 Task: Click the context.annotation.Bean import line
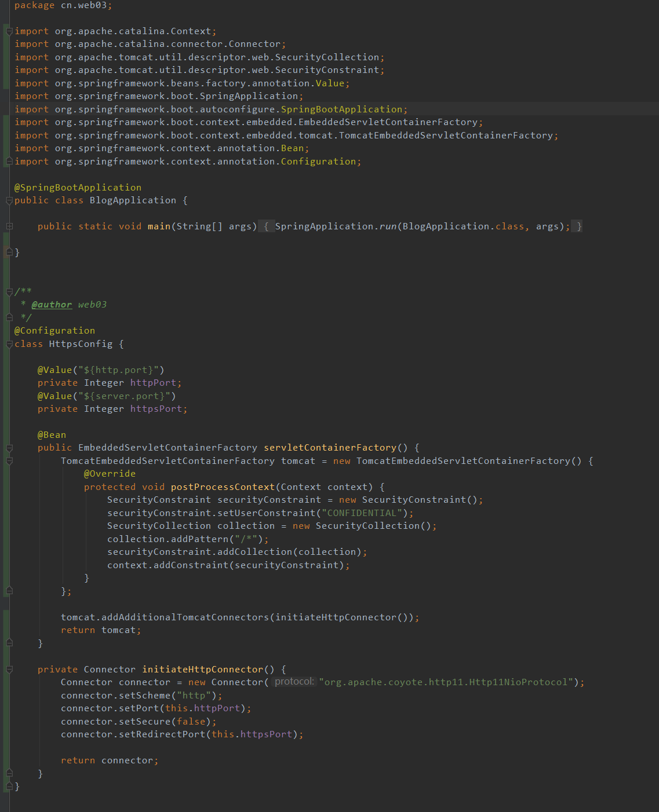click(x=162, y=148)
